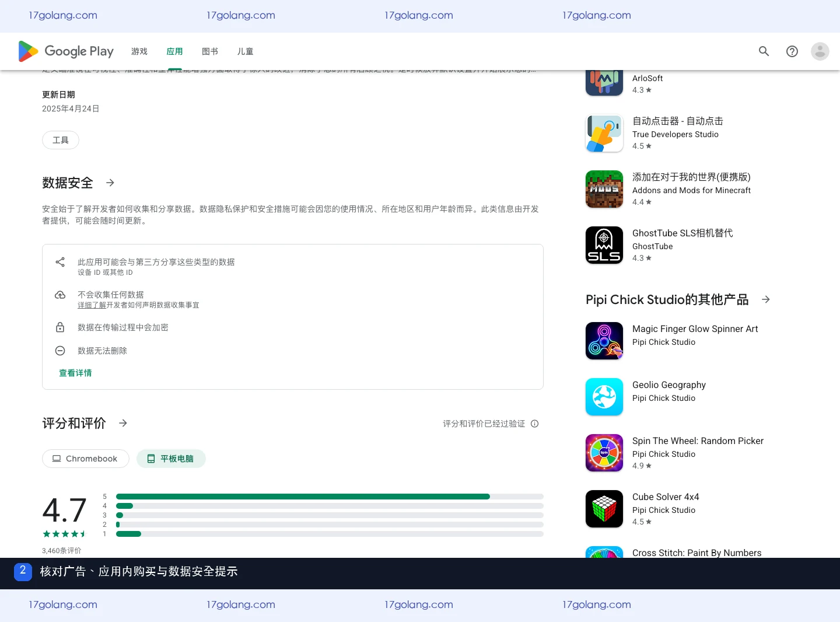Image resolution: width=840 pixels, height=622 pixels.
Task: Click the 查看详情 link
Action: (x=75, y=373)
